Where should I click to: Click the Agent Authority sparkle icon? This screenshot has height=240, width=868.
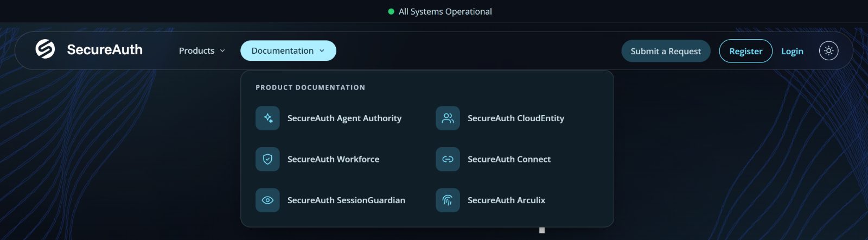point(267,118)
